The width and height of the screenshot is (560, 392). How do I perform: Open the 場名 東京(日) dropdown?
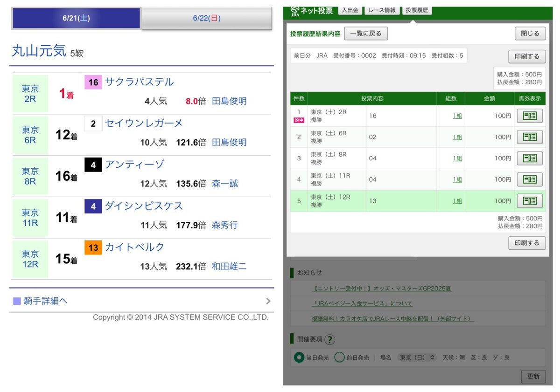click(x=417, y=358)
